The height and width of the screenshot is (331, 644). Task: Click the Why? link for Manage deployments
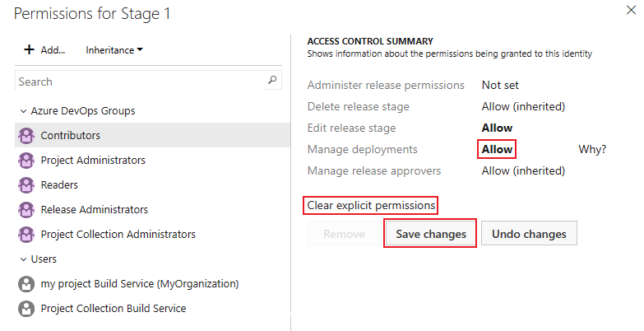tap(592, 149)
